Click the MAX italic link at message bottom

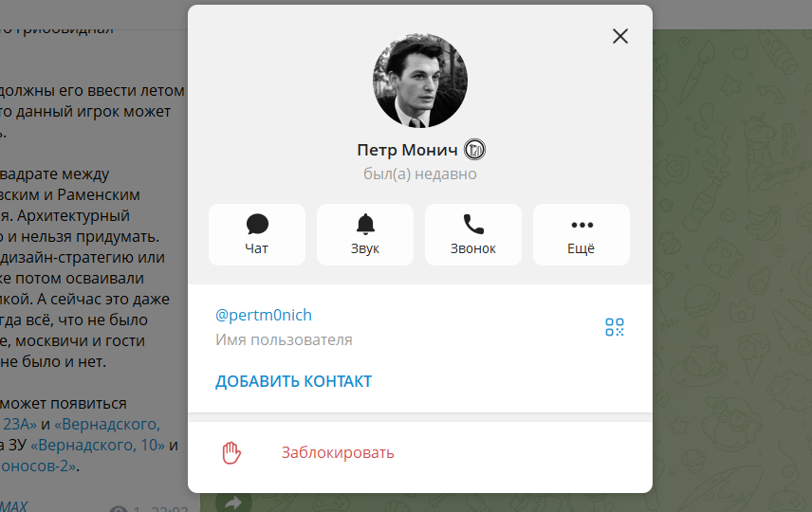(x=13, y=505)
